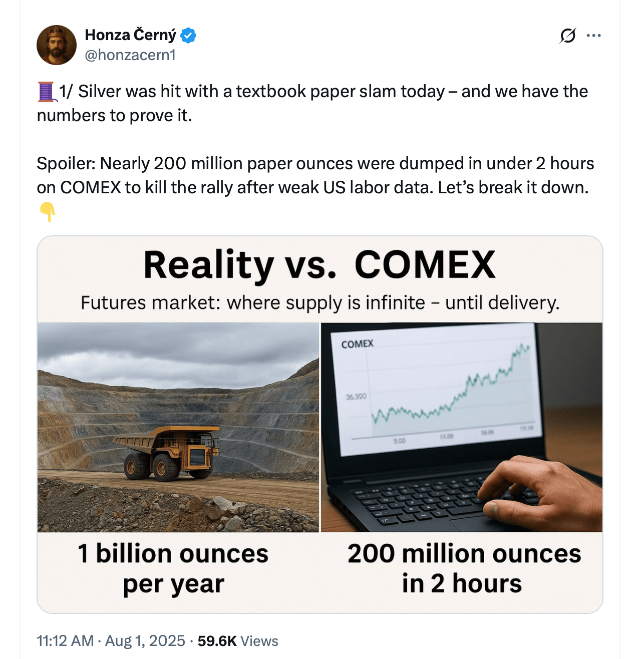
Task: Open Honza Černý's profile avatar
Action: click(57, 45)
